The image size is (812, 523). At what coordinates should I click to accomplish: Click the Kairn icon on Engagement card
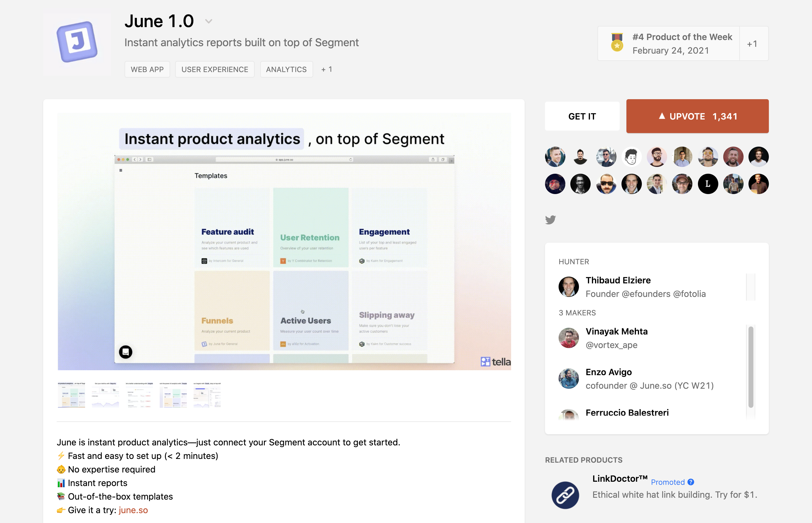(362, 261)
